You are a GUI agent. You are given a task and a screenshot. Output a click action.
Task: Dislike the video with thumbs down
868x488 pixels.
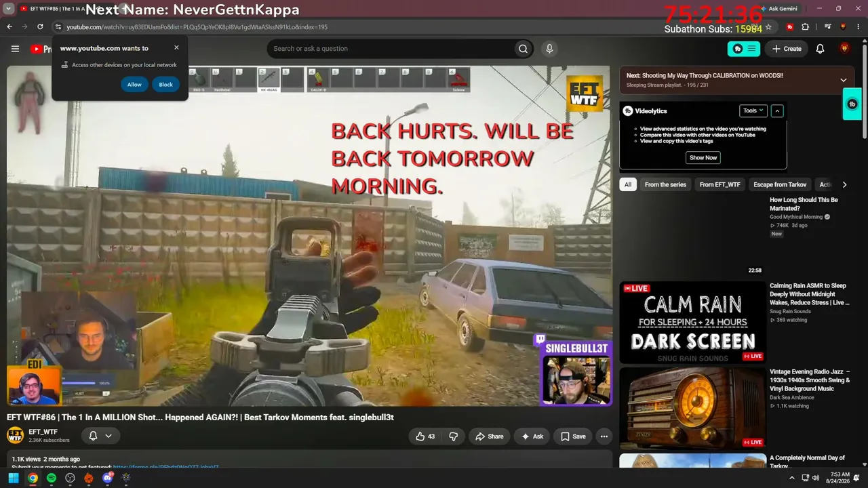454,436
